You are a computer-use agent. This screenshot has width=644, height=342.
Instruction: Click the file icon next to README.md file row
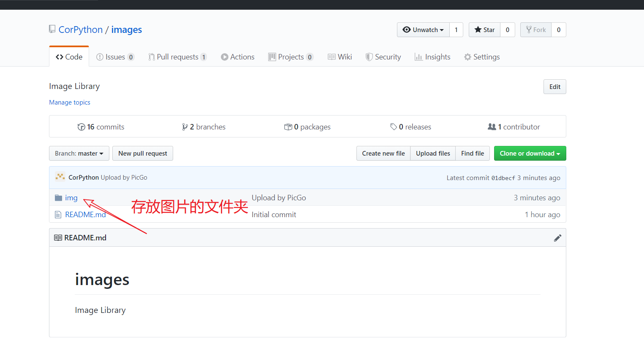click(x=58, y=215)
